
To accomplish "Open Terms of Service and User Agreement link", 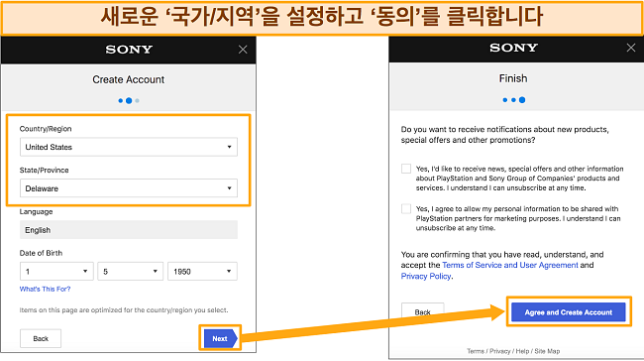I will (x=510, y=265).
